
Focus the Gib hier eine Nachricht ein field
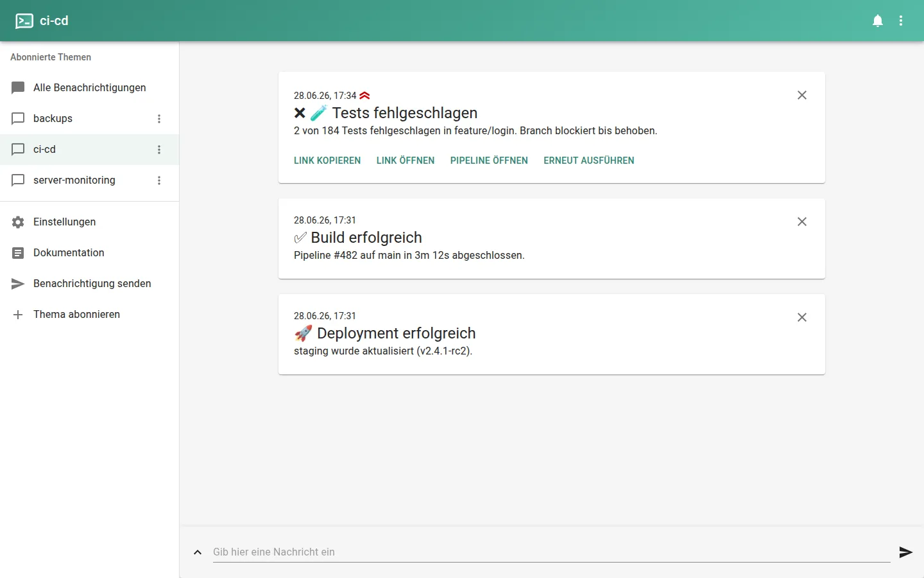tap(552, 552)
